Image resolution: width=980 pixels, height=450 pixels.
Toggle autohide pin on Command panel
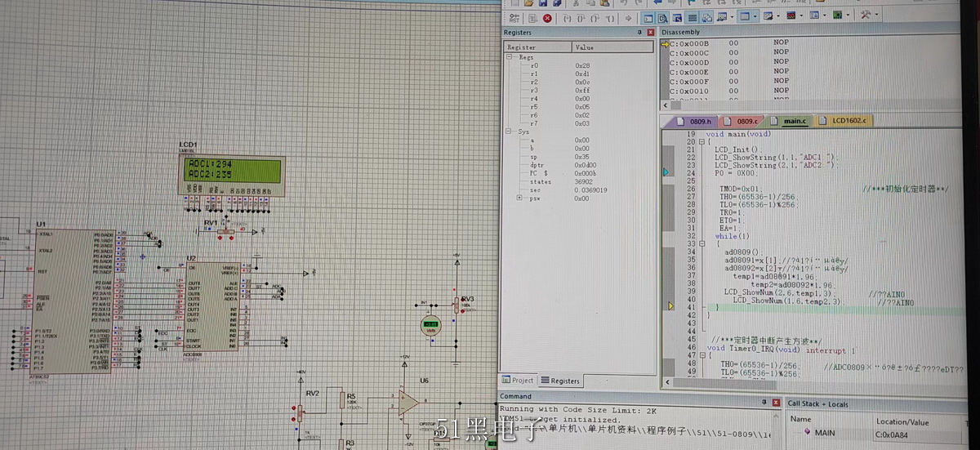pos(764,403)
